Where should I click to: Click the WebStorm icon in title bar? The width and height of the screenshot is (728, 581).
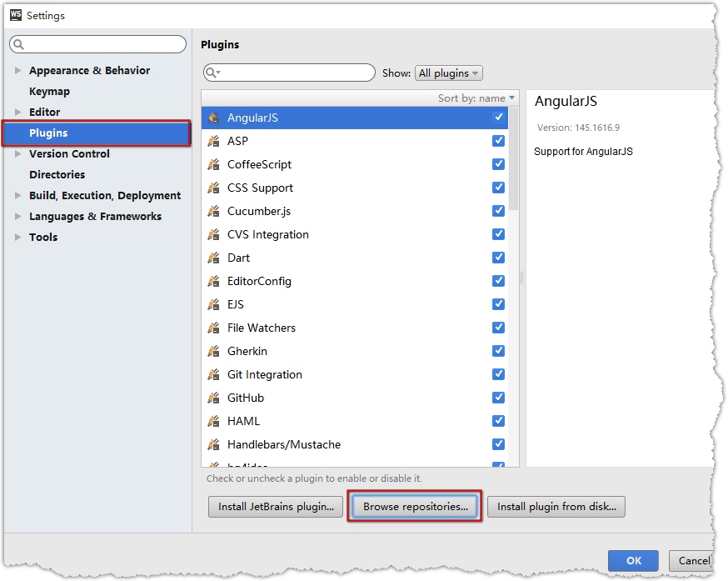16,15
